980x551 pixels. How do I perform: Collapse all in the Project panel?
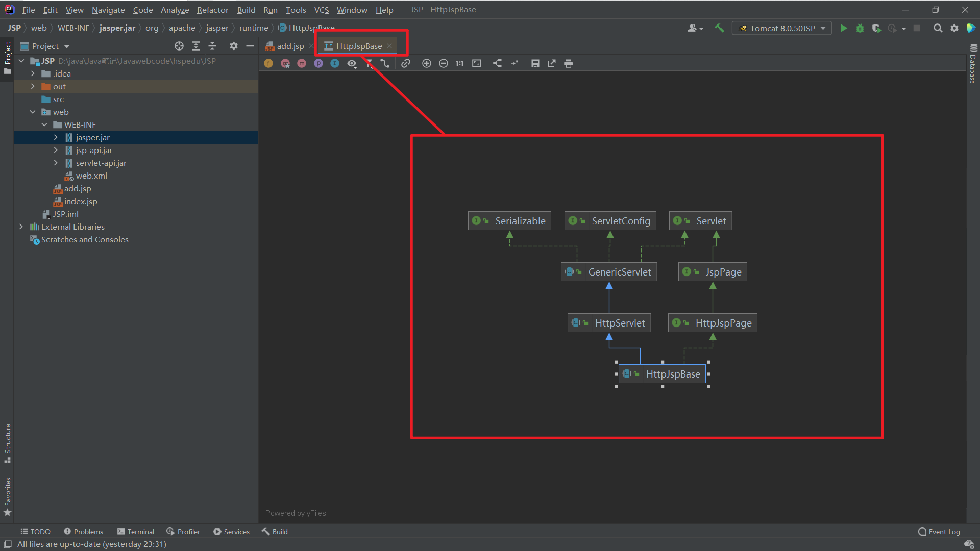coord(212,46)
